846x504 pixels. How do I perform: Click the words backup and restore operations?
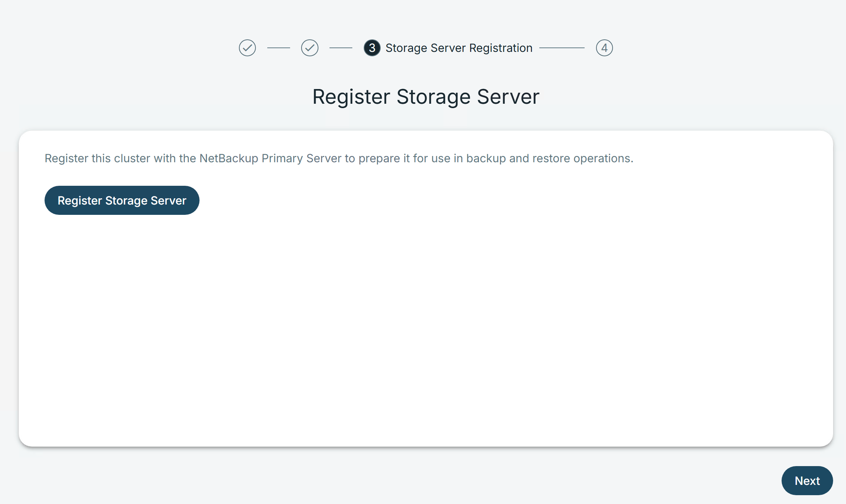click(549, 158)
